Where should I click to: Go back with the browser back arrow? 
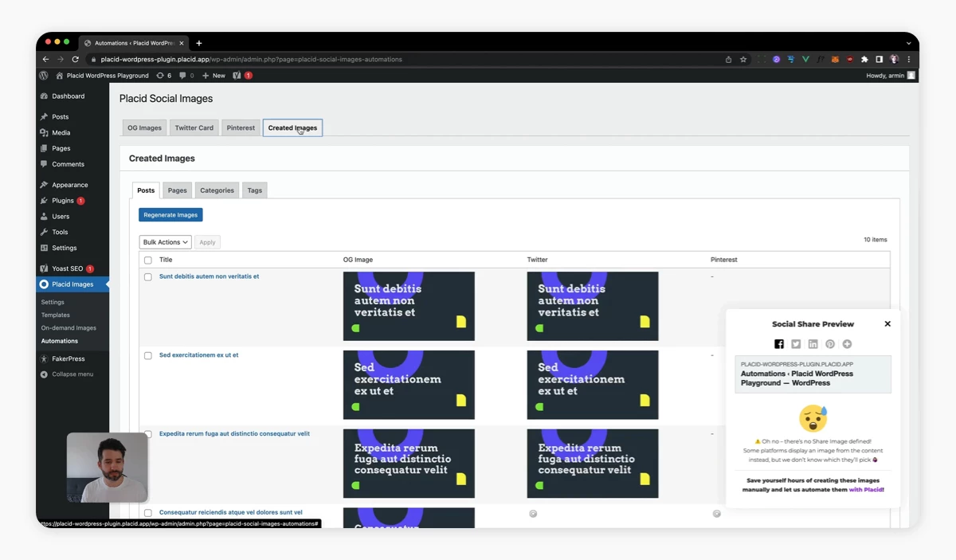click(45, 59)
